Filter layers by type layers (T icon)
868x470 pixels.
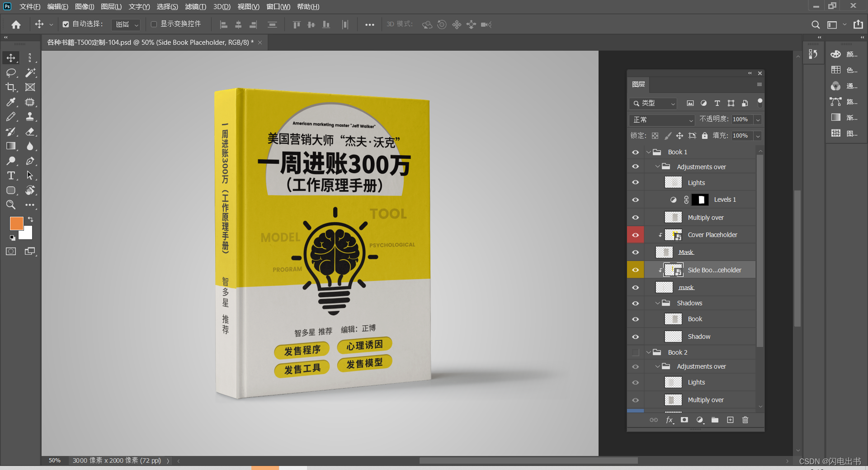pyautogui.click(x=717, y=103)
